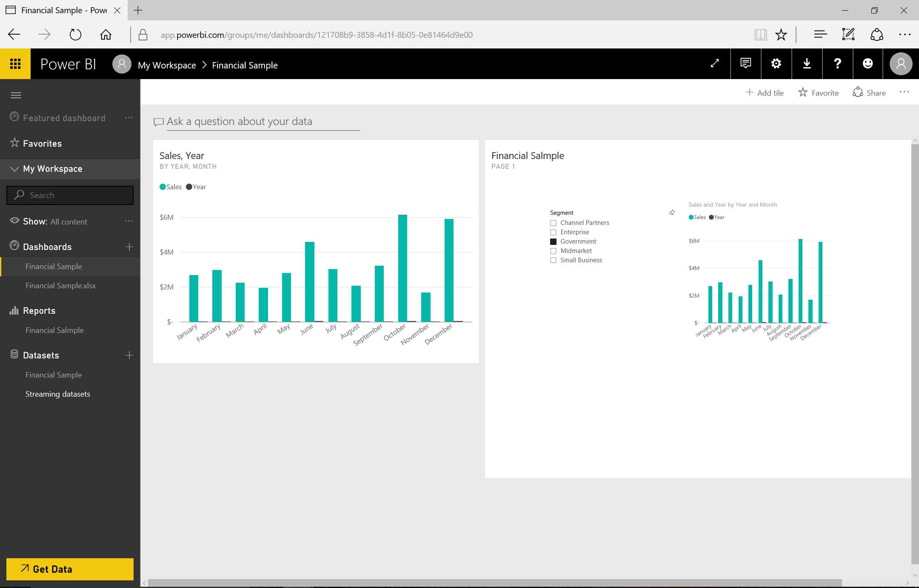Open Streaming datasets in sidebar
The width and height of the screenshot is (919, 588).
click(x=57, y=394)
